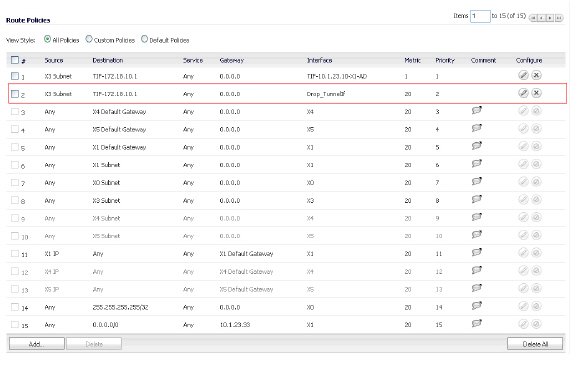Select All Policies view style
This screenshot has height=379, width=577.
click(x=47, y=39)
